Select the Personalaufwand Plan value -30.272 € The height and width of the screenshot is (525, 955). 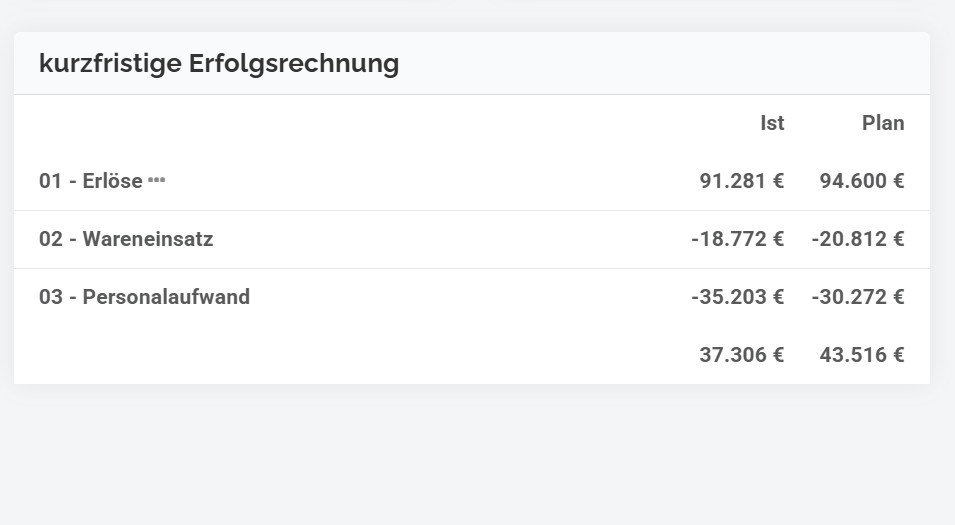858,297
